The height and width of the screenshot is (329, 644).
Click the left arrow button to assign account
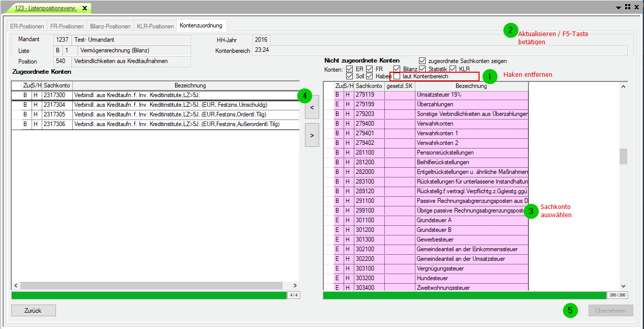(x=312, y=108)
